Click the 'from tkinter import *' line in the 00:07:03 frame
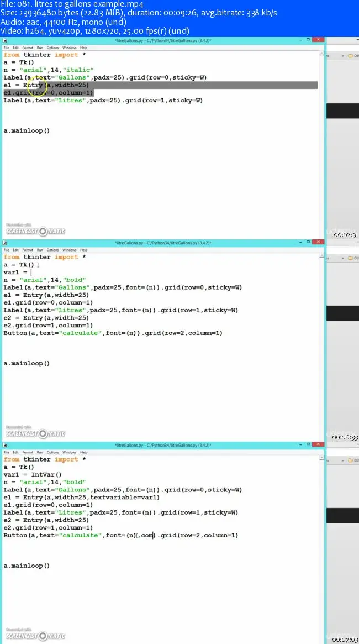 (x=45, y=459)
